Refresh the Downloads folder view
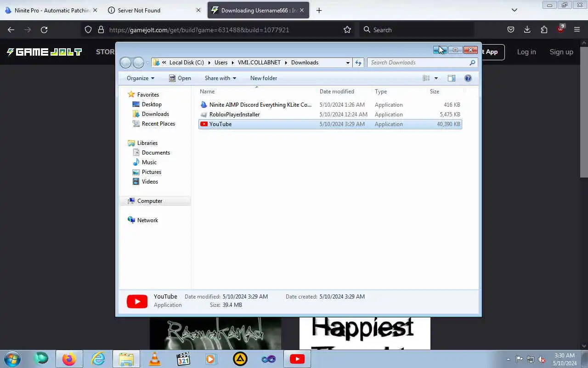This screenshot has width=588, height=368. click(358, 63)
